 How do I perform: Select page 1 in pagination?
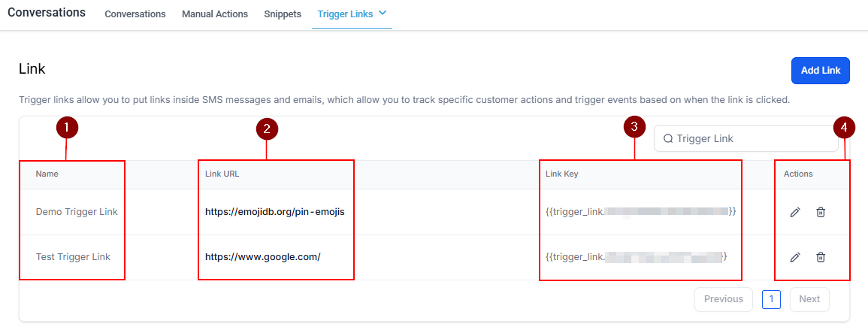coord(771,299)
